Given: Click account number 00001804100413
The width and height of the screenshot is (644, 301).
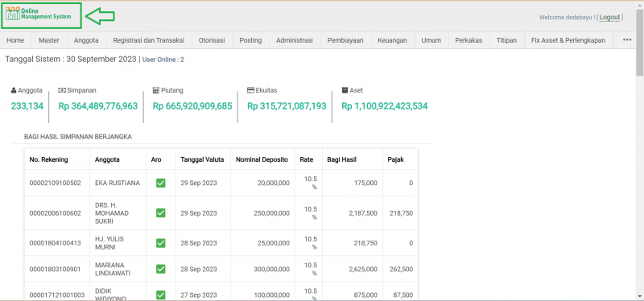Looking at the screenshot, I should coord(55,243).
